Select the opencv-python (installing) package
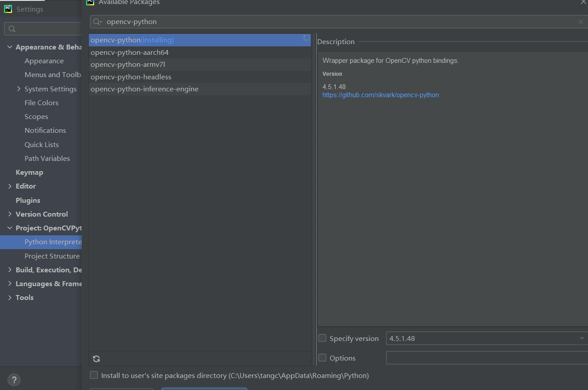 coord(200,40)
